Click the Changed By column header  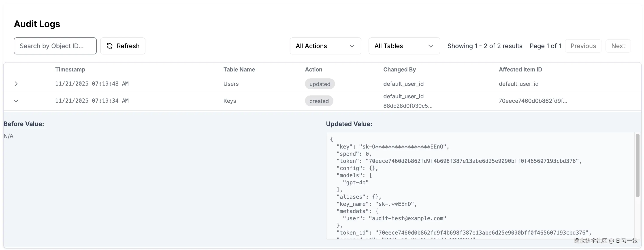(399, 70)
